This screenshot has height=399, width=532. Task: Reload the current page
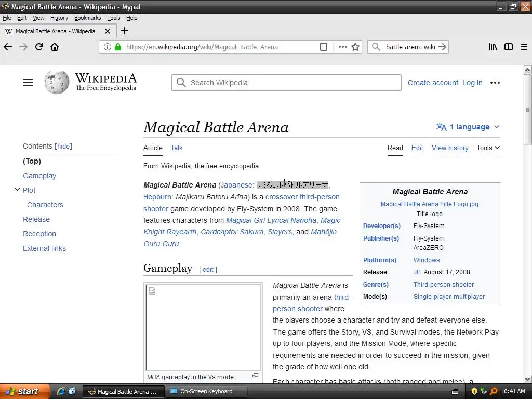point(39,47)
